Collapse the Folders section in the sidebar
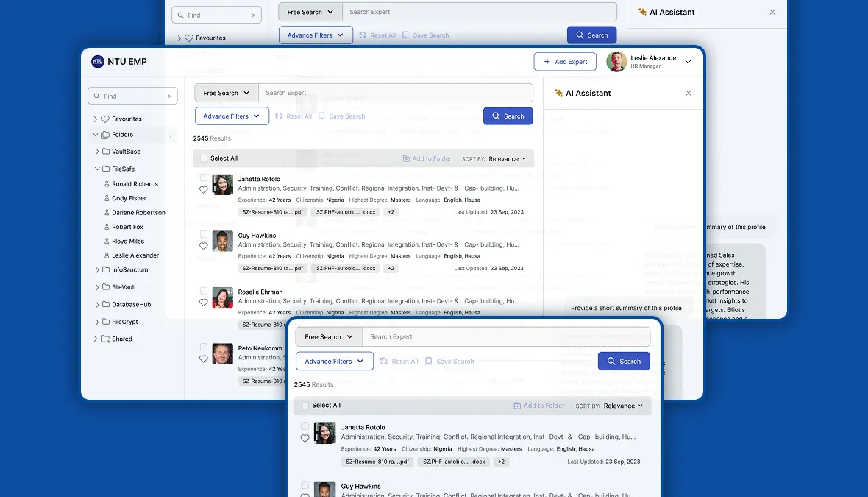The width and height of the screenshot is (868, 497). click(x=95, y=135)
